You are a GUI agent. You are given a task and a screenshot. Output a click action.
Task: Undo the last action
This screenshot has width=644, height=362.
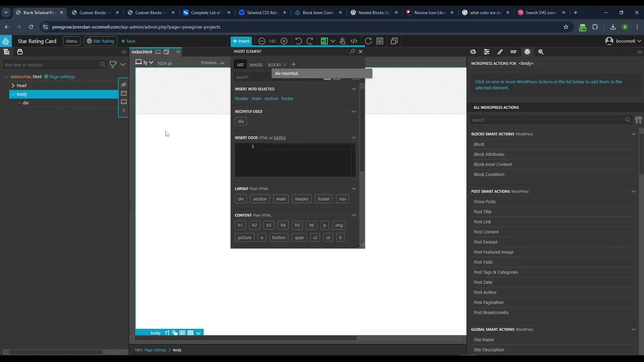[x=298, y=41]
